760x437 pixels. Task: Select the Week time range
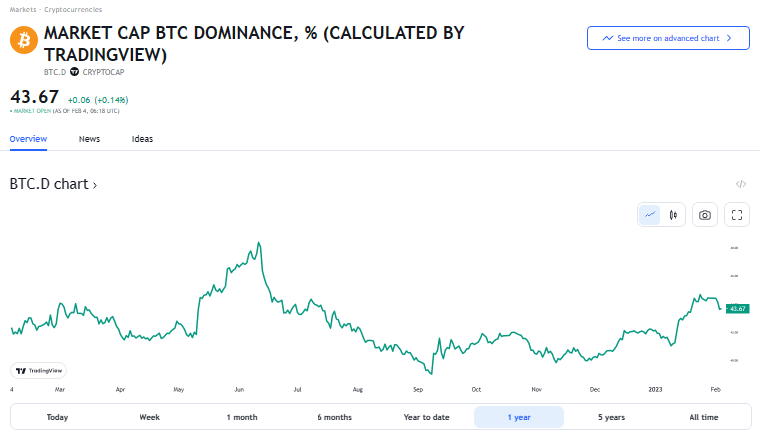tap(149, 417)
